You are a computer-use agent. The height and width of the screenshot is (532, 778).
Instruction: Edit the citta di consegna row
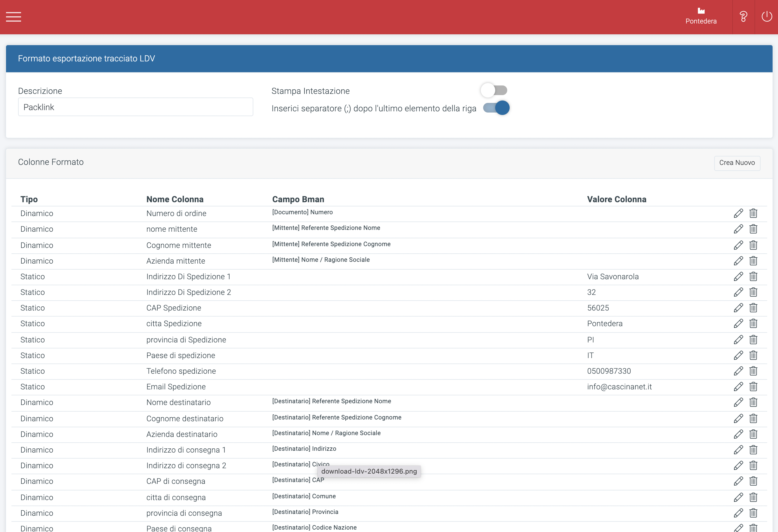click(x=738, y=497)
